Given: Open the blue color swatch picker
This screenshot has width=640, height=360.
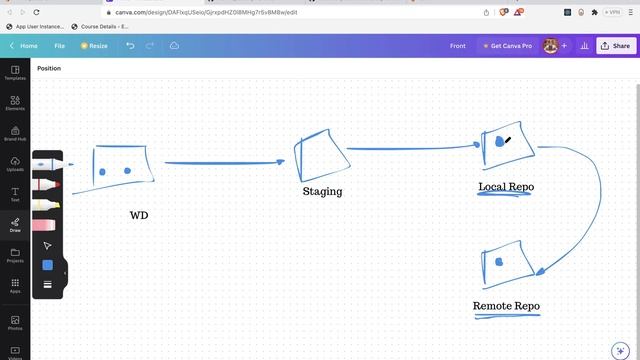Looking at the screenshot, I should pyautogui.click(x=47, y=265).
